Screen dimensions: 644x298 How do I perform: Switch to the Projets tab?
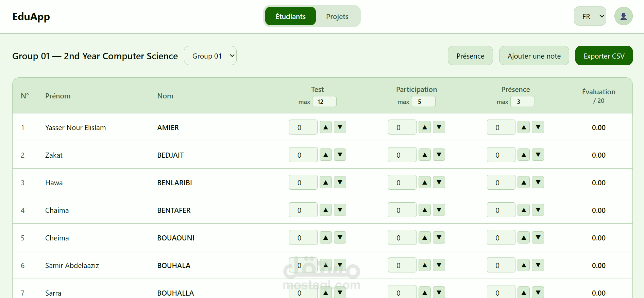tap(337, 16)
